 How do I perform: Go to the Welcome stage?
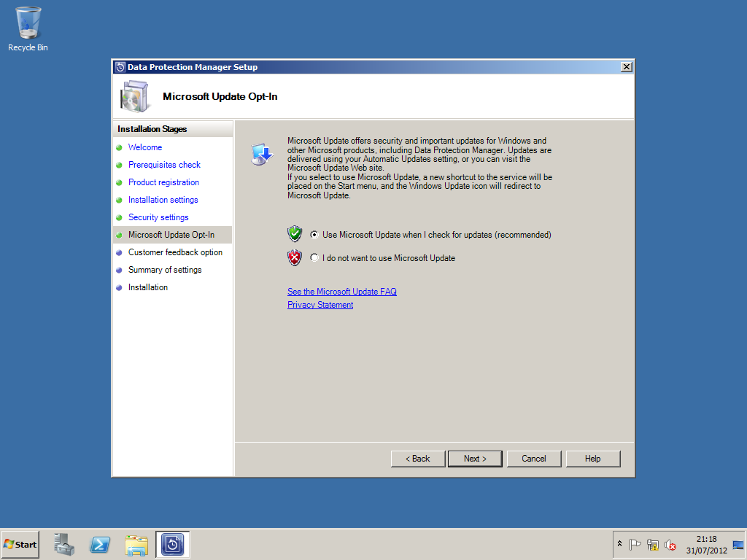[x=145, y=147]
